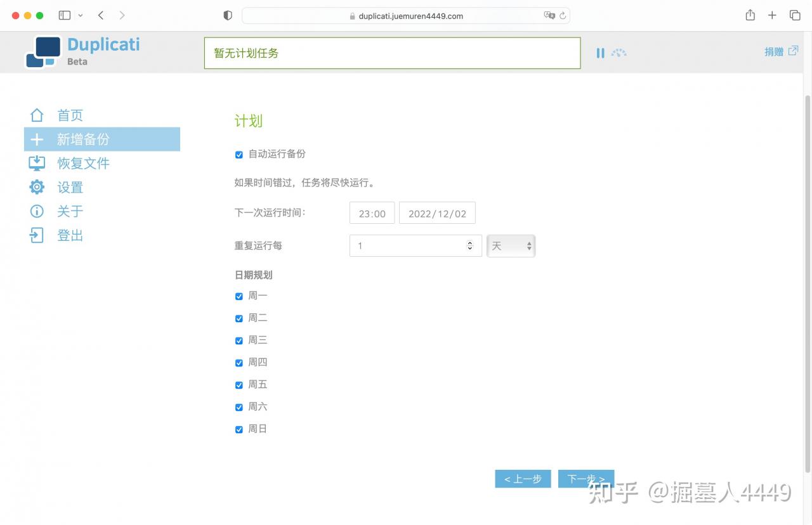
Task: Click the info icon beside 关于
Action: pyautogui.click(x=37, y=211)
